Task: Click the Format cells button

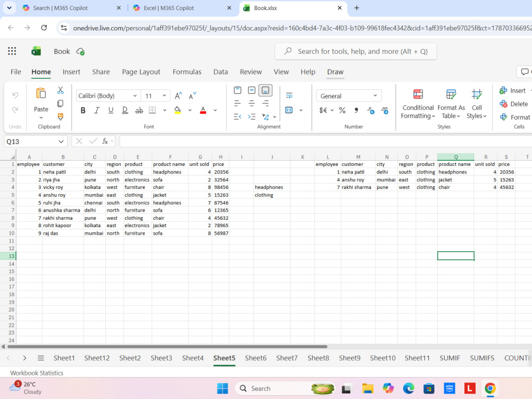Action: point(514,117)
